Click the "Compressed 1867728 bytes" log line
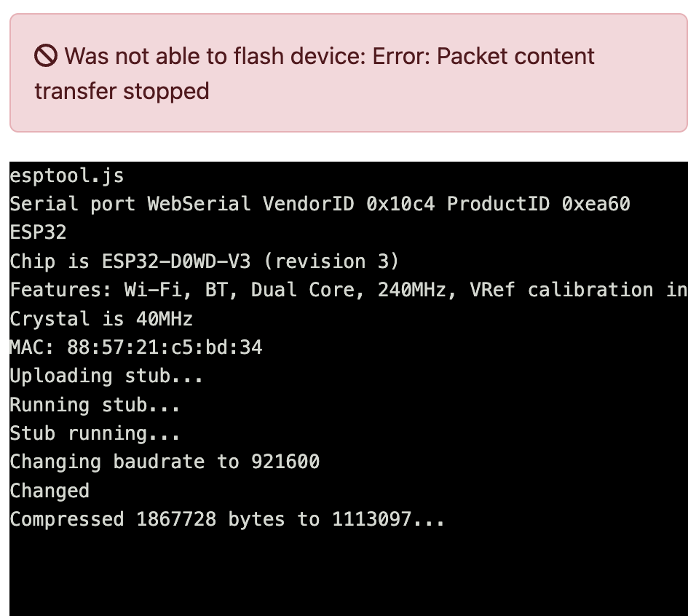696x616 pixels. tap(226, 520)
